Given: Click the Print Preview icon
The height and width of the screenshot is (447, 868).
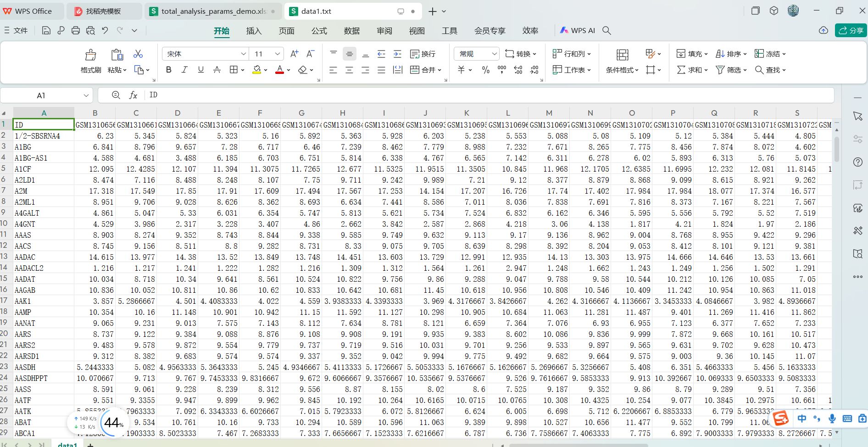Looking at the screenshot, I should pos(90,30).
